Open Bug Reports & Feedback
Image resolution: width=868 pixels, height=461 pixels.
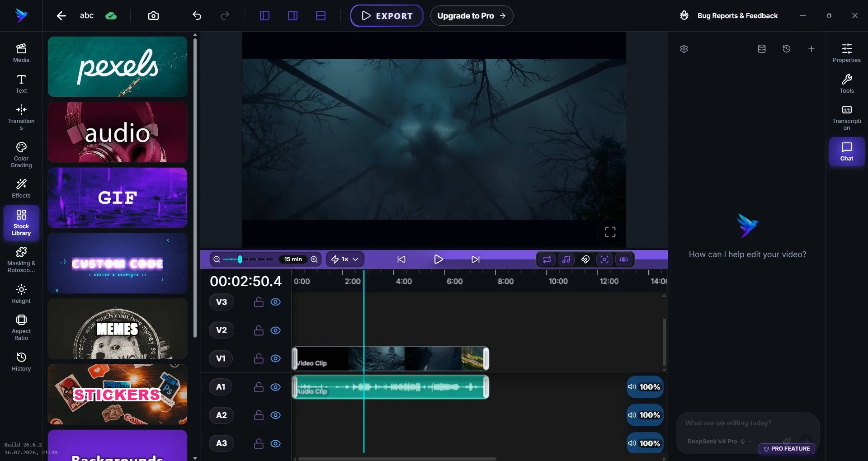729,16
